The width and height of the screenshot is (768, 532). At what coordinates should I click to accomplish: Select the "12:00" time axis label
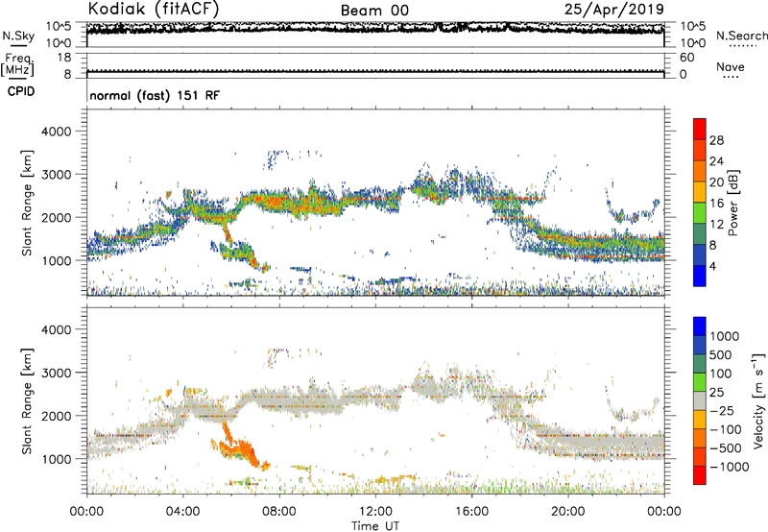tap(375, 512)
